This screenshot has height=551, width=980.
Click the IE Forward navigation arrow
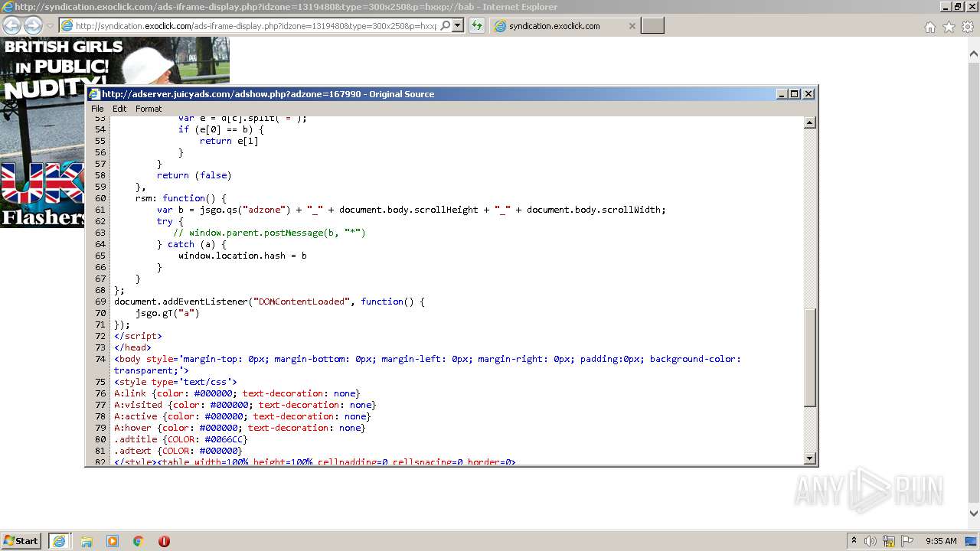[x=33, y=26]
